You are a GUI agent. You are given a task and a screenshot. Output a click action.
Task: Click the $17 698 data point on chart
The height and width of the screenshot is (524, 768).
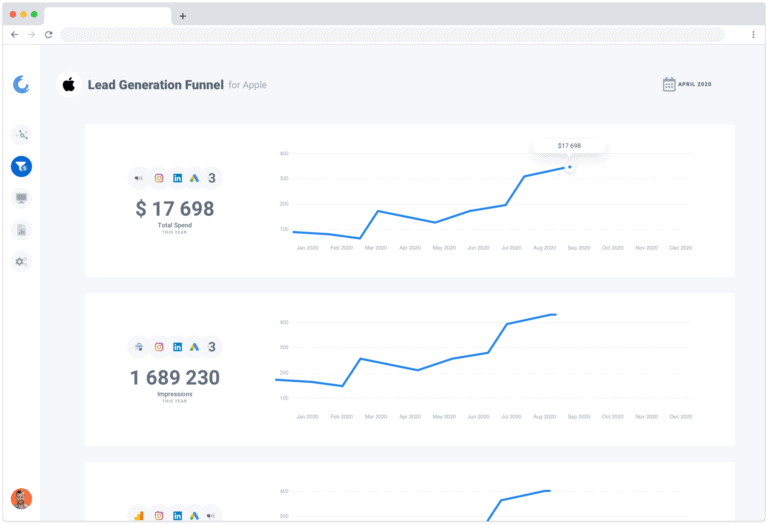(x=569, y=167)
